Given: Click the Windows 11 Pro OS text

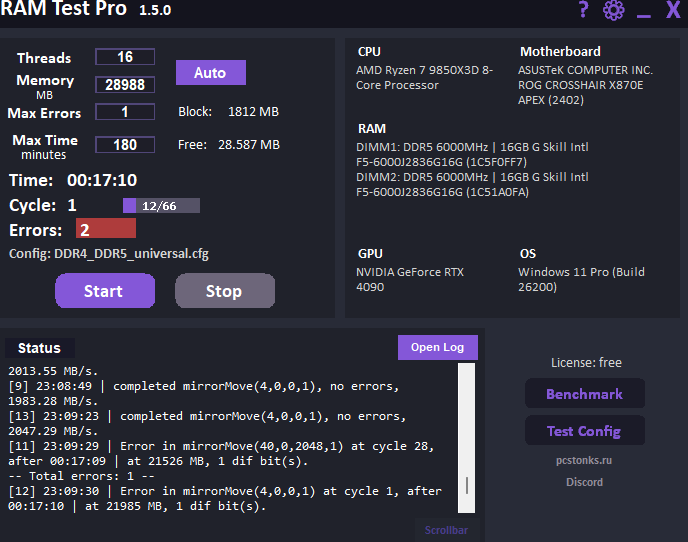Looking at the screenshot, I should 581,280.
